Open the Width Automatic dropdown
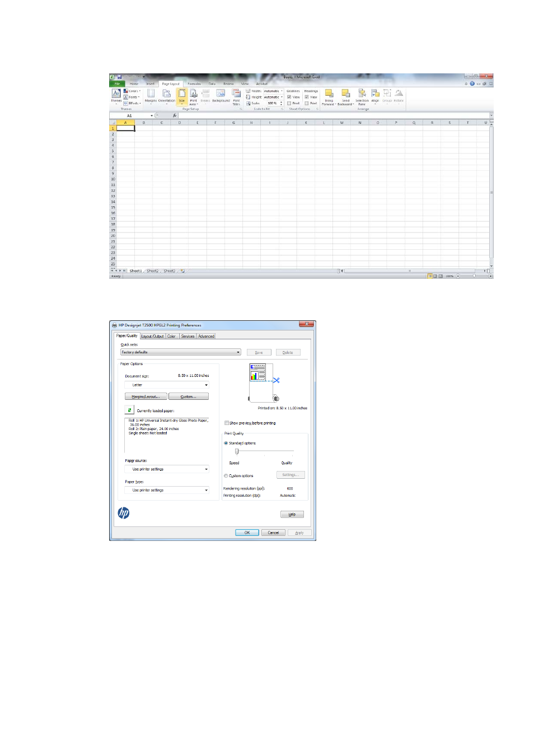This screenshot has width=534, height=756. coord(273,91)
